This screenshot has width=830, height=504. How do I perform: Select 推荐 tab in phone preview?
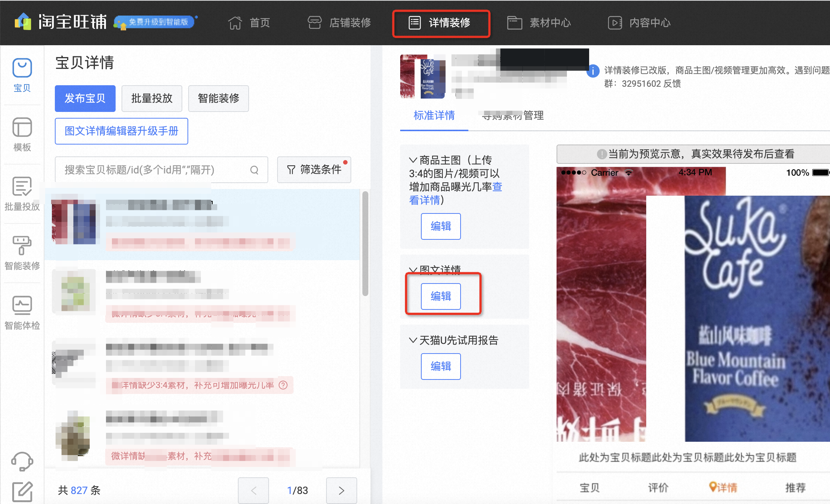click(x=796, y=487)
